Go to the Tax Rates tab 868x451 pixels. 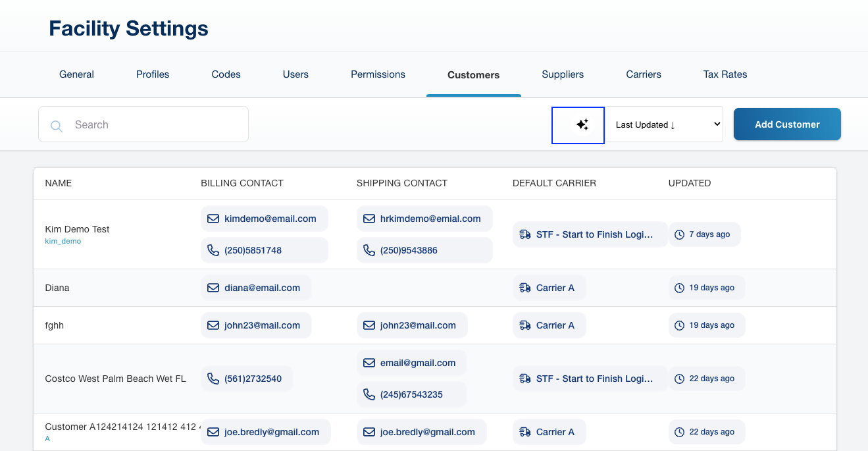pos(725,74)
